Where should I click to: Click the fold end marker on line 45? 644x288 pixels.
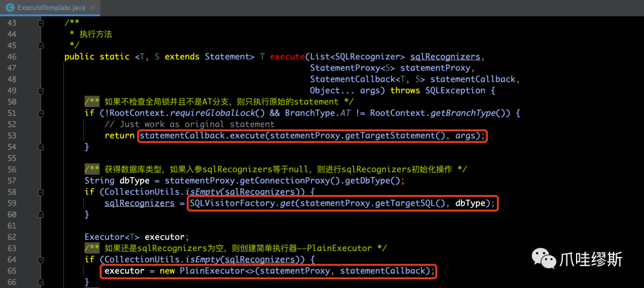(x=41, y=45)
